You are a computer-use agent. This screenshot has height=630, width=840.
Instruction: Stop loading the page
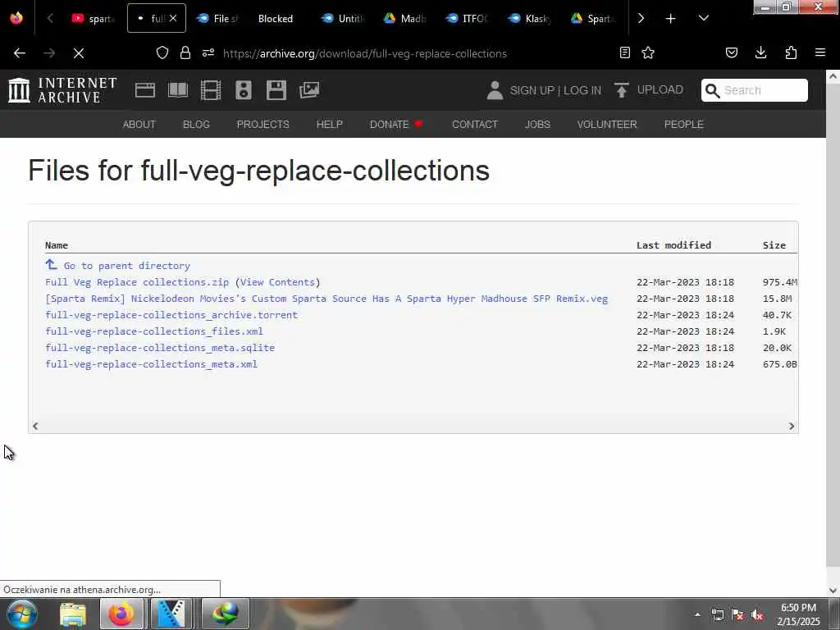pyautogui.click(x=79, y=53)
